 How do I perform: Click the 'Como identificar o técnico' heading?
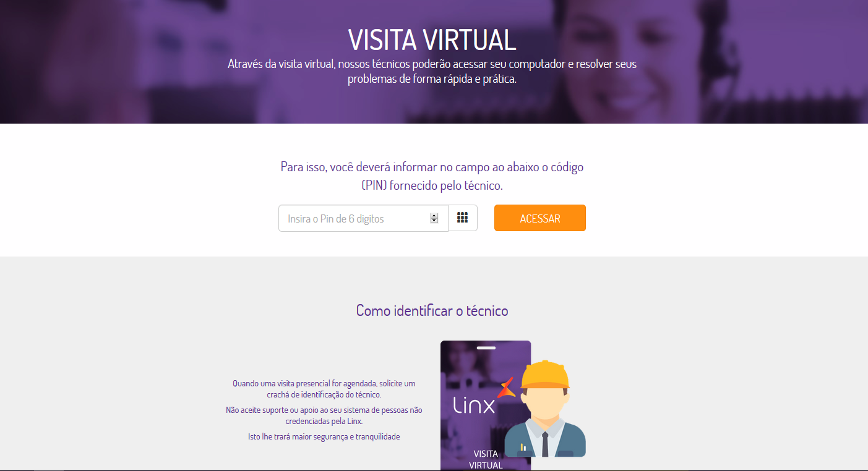click(432, 310)
